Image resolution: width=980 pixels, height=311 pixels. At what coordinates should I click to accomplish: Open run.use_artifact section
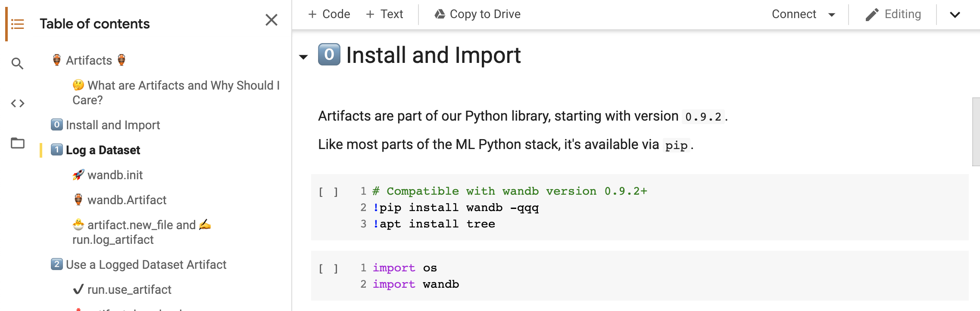(x=122, y=289)
